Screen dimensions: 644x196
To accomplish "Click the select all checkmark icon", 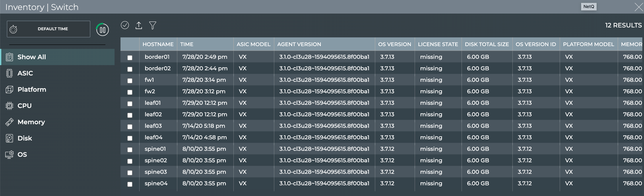I will click(x=125, y=25).
